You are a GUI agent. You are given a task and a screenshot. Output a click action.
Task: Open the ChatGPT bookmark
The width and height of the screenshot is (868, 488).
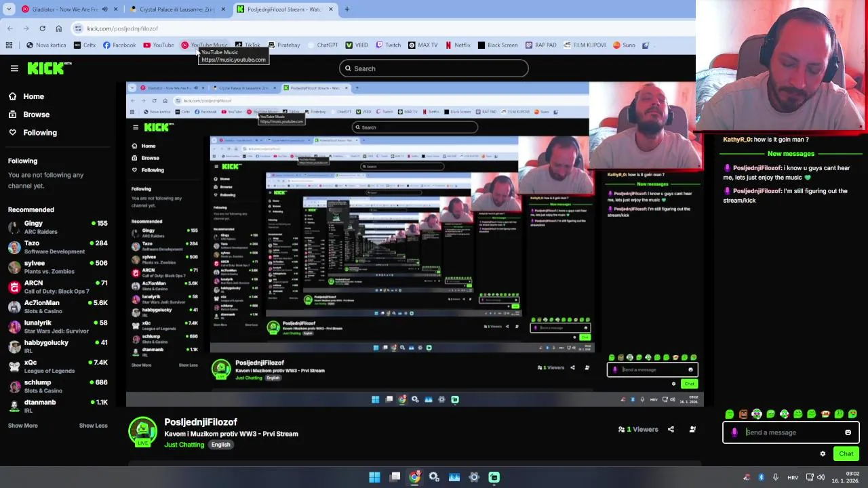(x=322, y=45)
